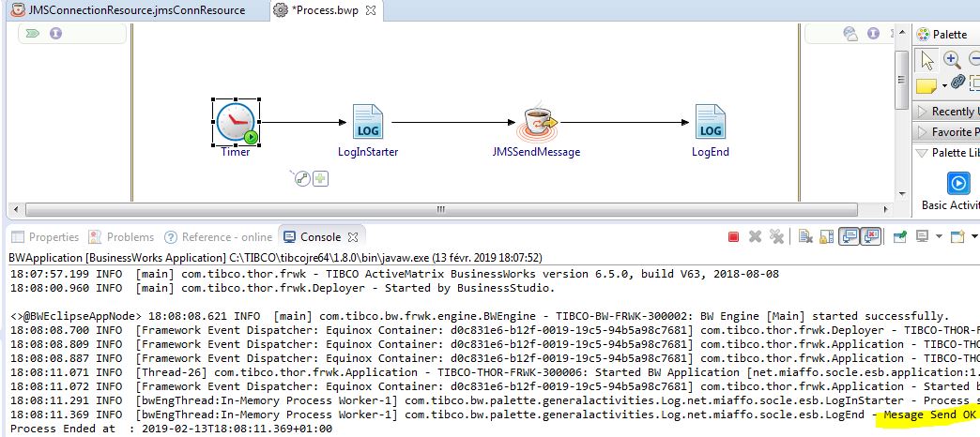Click the Timer activity label

[x=235, y=152]
